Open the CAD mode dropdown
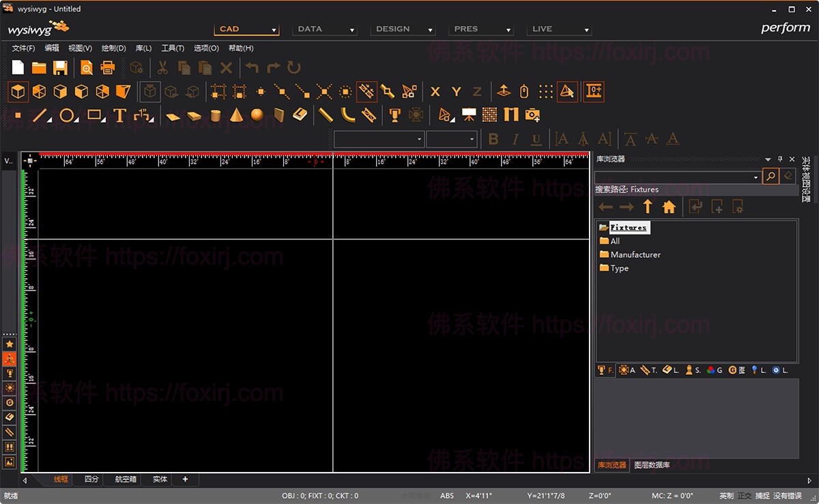The width and height of the screenshot is (819, 504). pos(274,30)
